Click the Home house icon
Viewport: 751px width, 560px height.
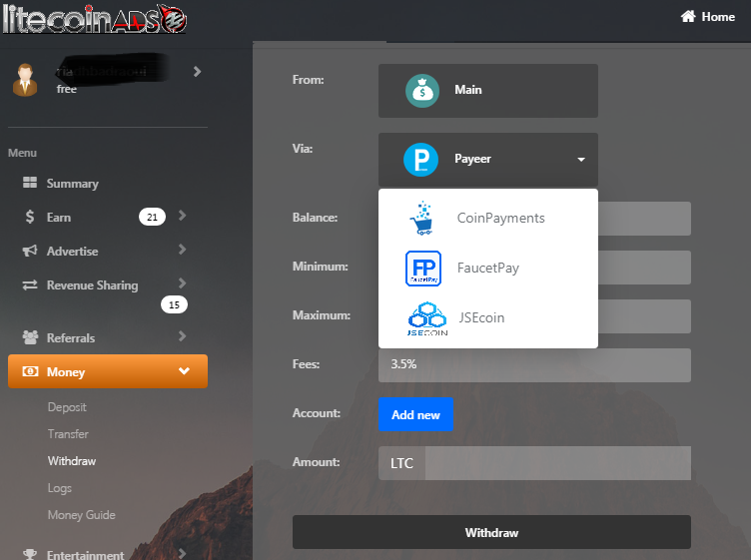(x=688, y=17)
